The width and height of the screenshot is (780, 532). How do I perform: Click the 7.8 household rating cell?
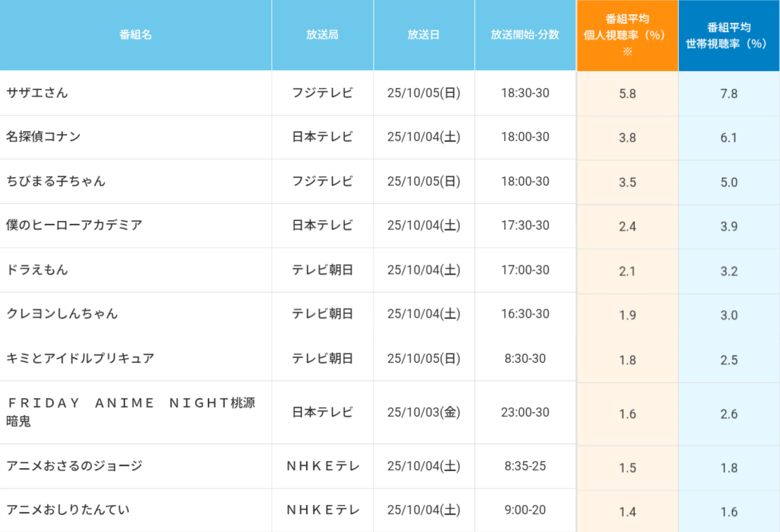[729, 94]
